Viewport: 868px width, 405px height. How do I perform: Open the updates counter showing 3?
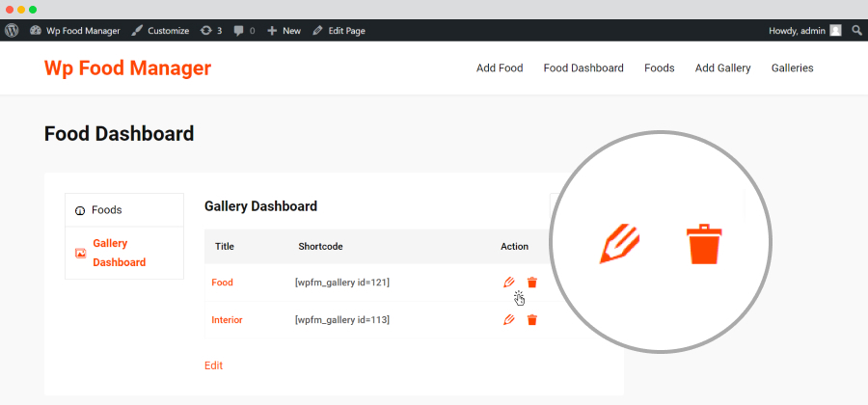pyautogui.click(x=211, y=31)
